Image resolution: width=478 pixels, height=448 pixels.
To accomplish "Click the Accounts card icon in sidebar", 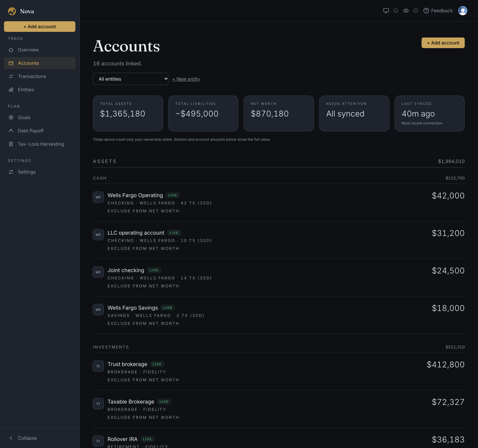I will (x=11, y=63).
